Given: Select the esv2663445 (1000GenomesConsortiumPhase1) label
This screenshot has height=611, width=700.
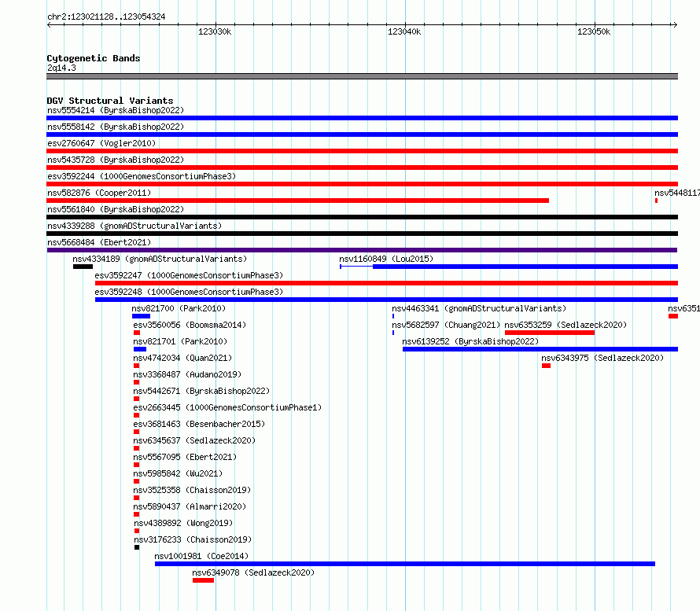Looking at the screenshot, I should coord(227,407).
